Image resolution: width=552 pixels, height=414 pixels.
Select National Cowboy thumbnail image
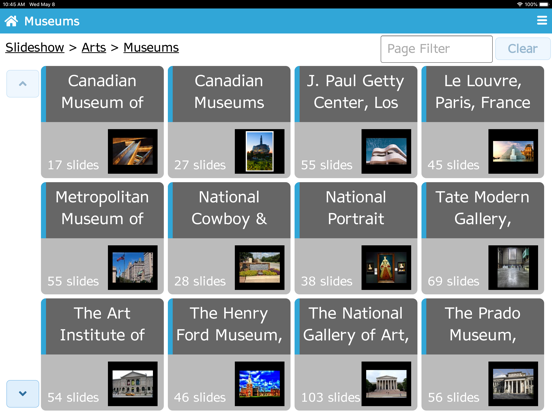259,268
